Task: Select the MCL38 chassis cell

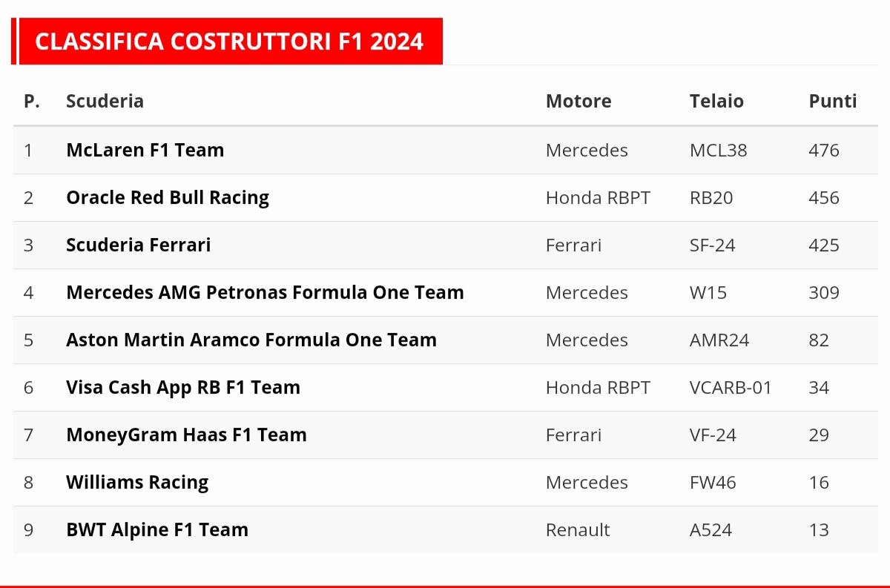Action: (718, 151)
